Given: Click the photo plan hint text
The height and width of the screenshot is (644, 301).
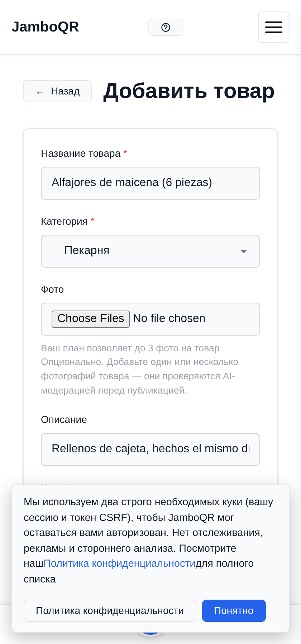Looking at the screenshot, I should click(x=140, y=369).
